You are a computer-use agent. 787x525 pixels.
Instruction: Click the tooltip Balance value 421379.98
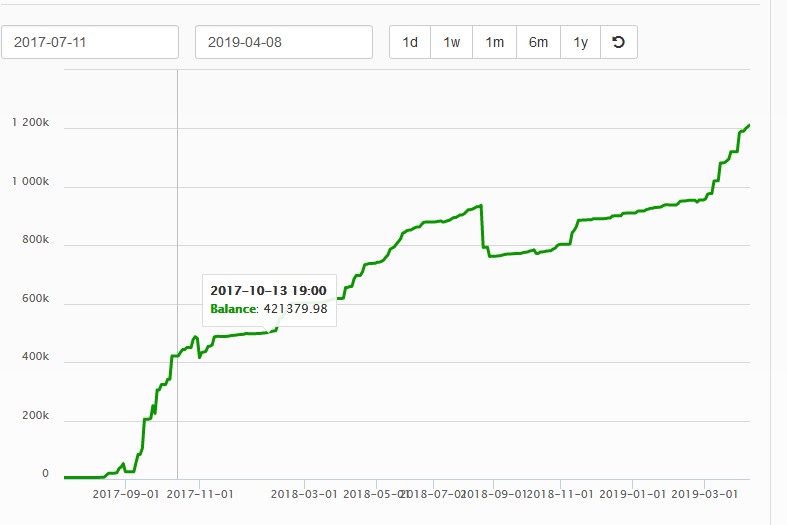[x=296, y=309]
